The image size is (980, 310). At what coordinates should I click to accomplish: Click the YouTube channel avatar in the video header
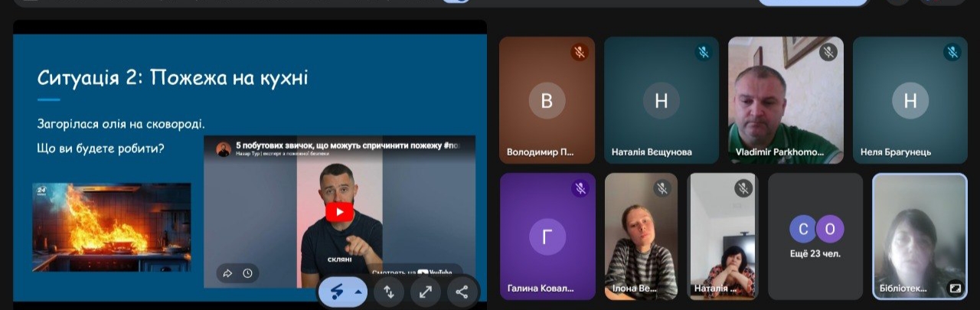point(224,149)
